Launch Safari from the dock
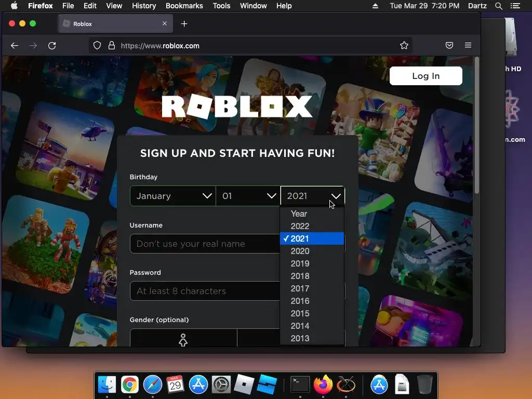Image resolution: width=532 pixels, height=399 pixels. [153, 385]
